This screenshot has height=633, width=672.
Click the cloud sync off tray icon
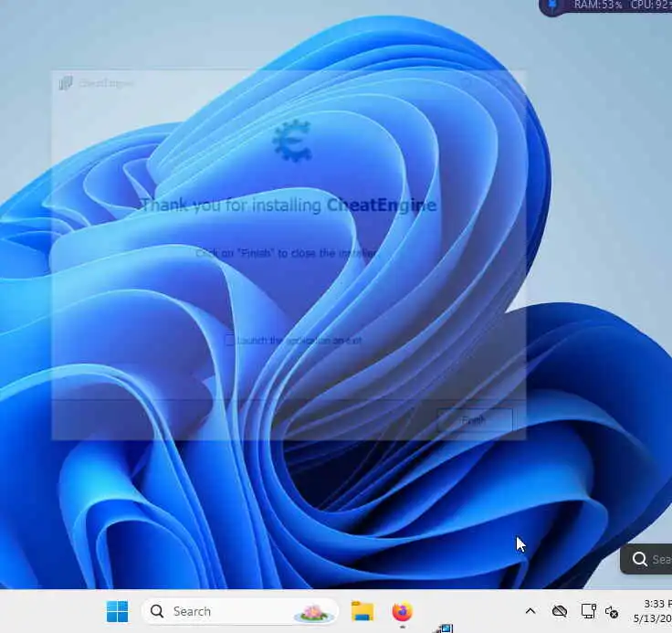pyautogui.click(x=560, y=611)
